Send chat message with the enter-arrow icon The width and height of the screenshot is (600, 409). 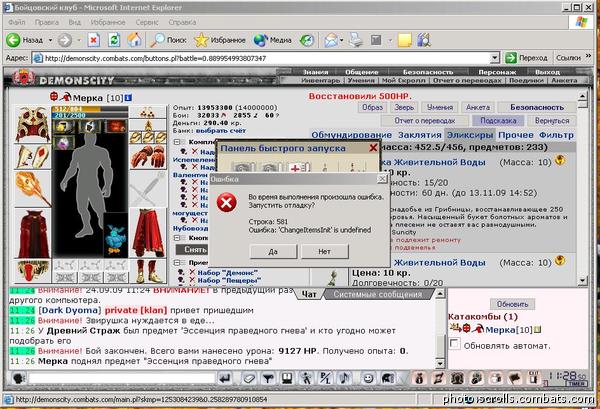225,378
